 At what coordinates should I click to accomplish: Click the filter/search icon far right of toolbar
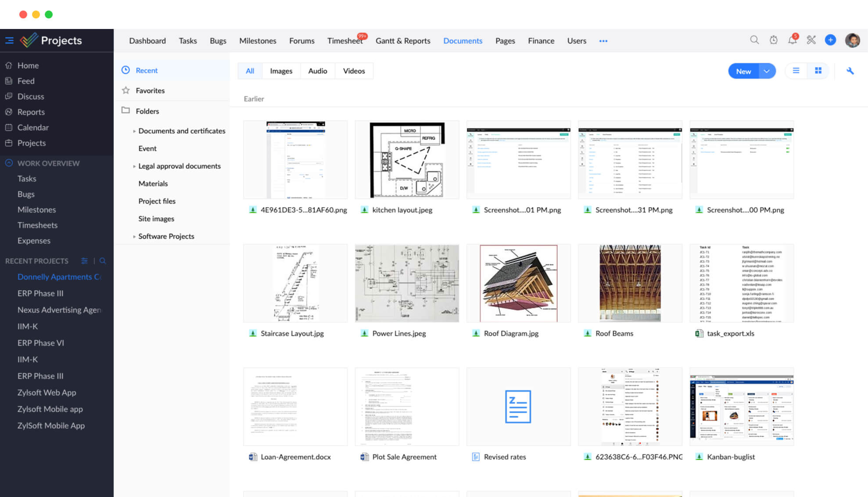point(851,70)
